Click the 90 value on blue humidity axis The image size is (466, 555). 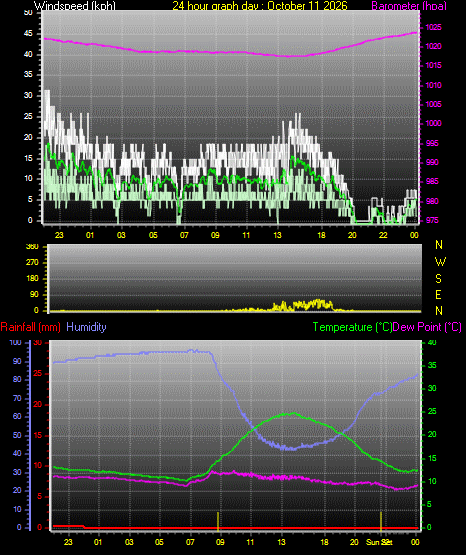coord(17,362)
